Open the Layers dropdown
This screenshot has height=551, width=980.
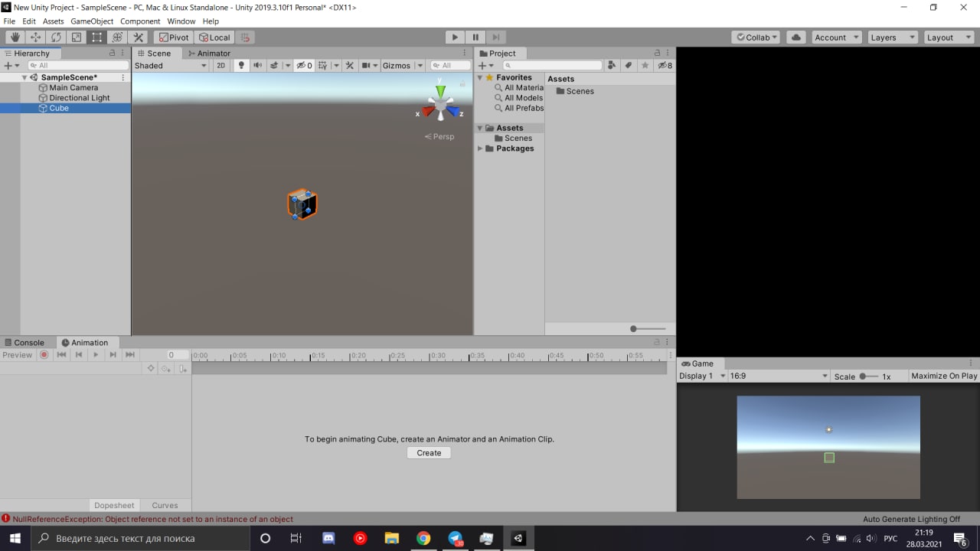[x=892, y=37]
